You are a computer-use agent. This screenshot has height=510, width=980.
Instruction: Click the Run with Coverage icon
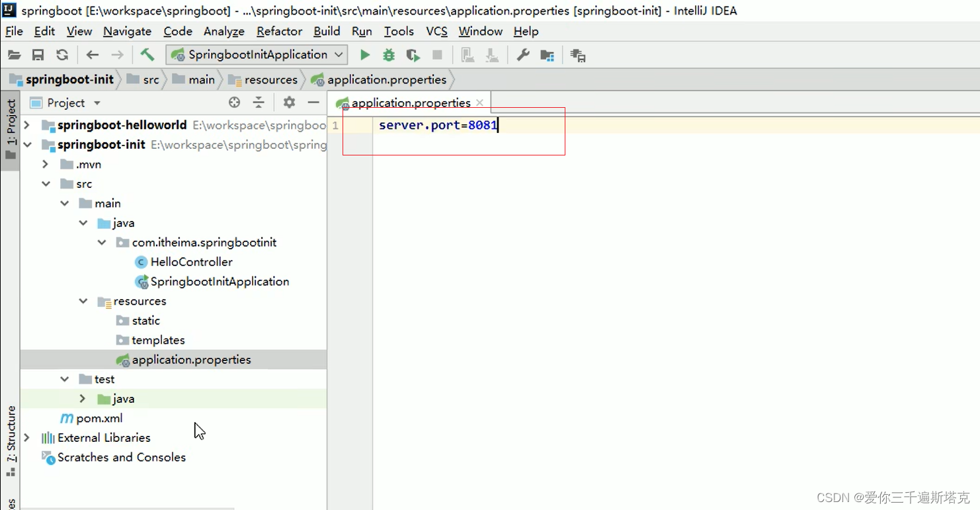[413, 56]
